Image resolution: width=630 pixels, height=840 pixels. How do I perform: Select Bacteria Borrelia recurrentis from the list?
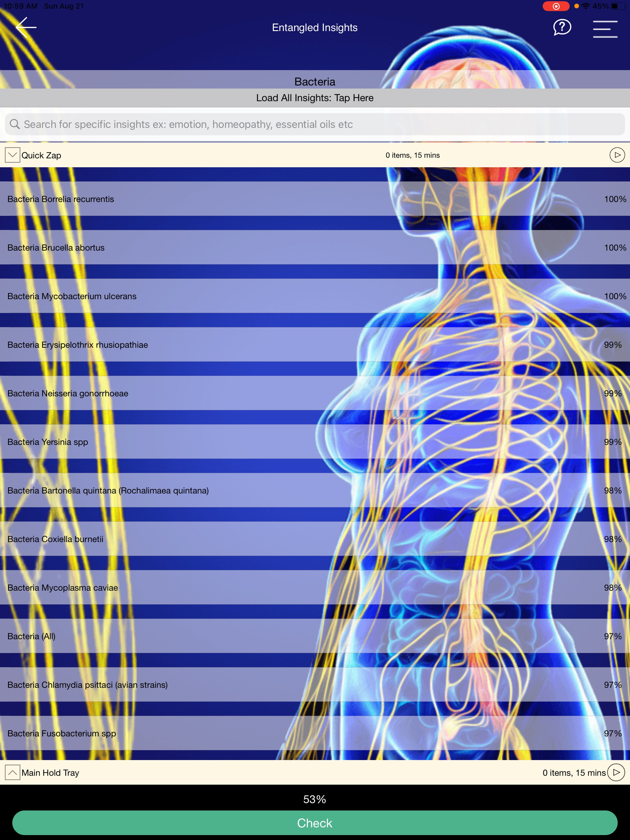click(152, 199)
